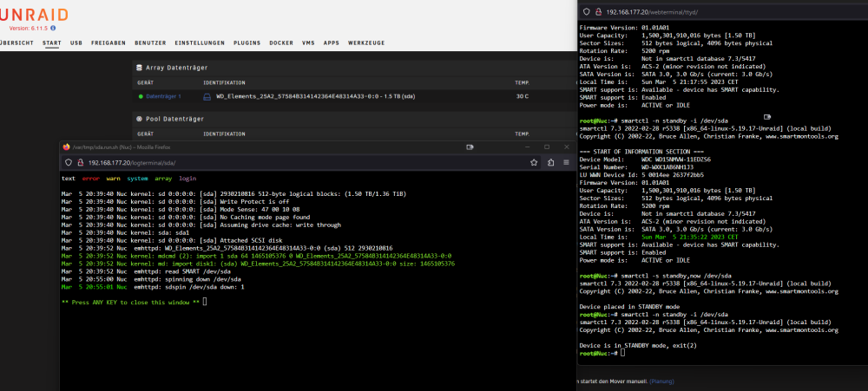Toggle the 'text' log highlight filter
This screenshot has height=391, width=868.
coord(69,179)
